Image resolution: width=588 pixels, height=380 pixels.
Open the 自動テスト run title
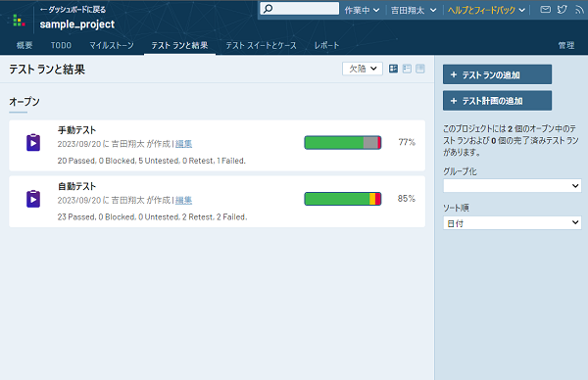point(76,186)
